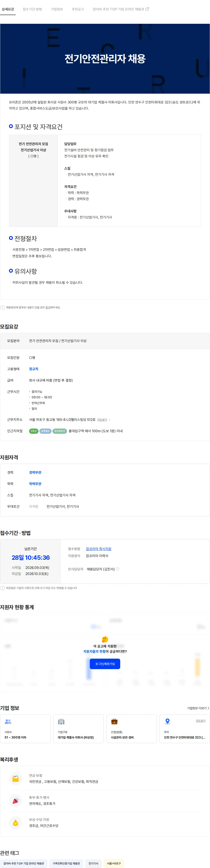Click the 연금·보험 benefits icon
The height and width of the screenshot is (868, 210).
tap(16, 778)
